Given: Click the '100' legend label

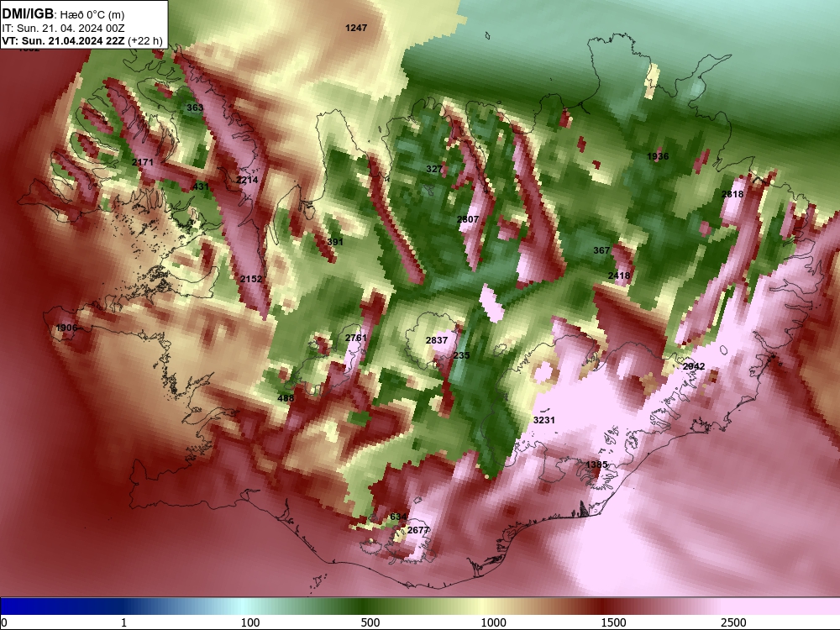Looking at the screenshot, I should tap(250, 622).
